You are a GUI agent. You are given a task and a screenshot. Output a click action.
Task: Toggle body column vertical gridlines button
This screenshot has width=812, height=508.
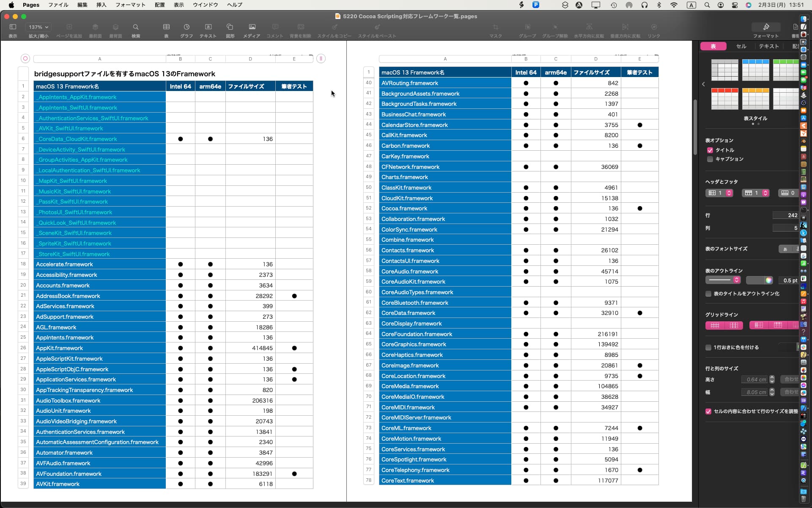(x=734, y=325)
